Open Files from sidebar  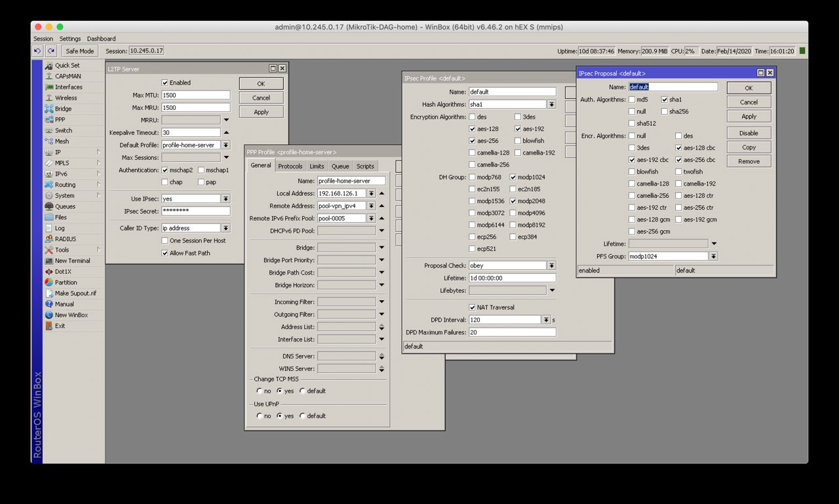61,217
